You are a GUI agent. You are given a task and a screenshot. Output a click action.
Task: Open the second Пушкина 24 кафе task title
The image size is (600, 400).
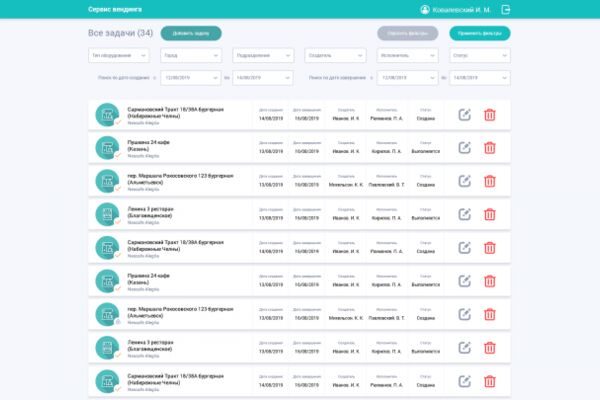(x=148, y=279)
